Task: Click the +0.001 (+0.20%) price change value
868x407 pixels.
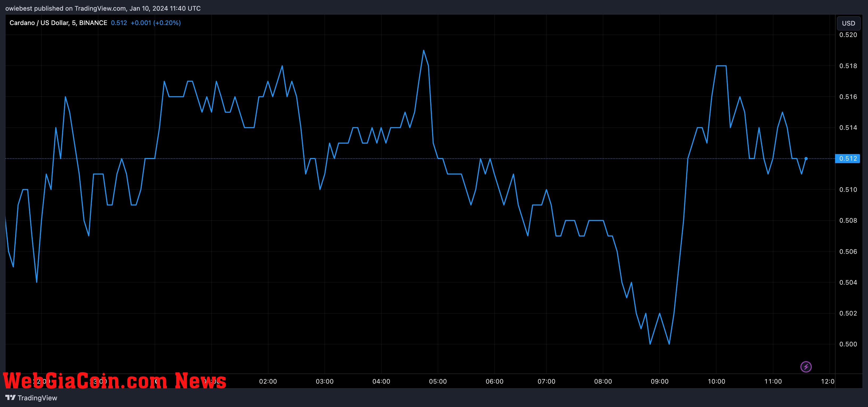Action: point(156,23)
